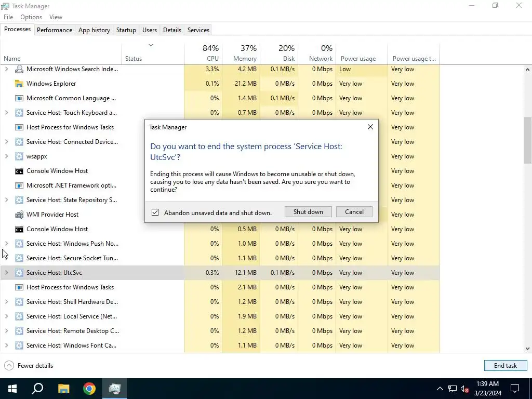Click the scrollbar up arrow

pyautogui.click(x=527, y=70)
